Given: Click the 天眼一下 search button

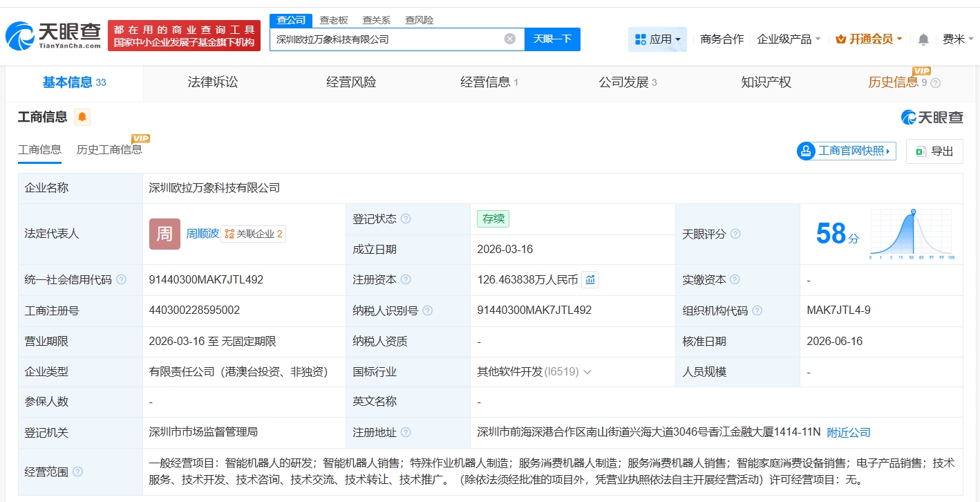Looking at the screenshot, I should pos(552,39).
